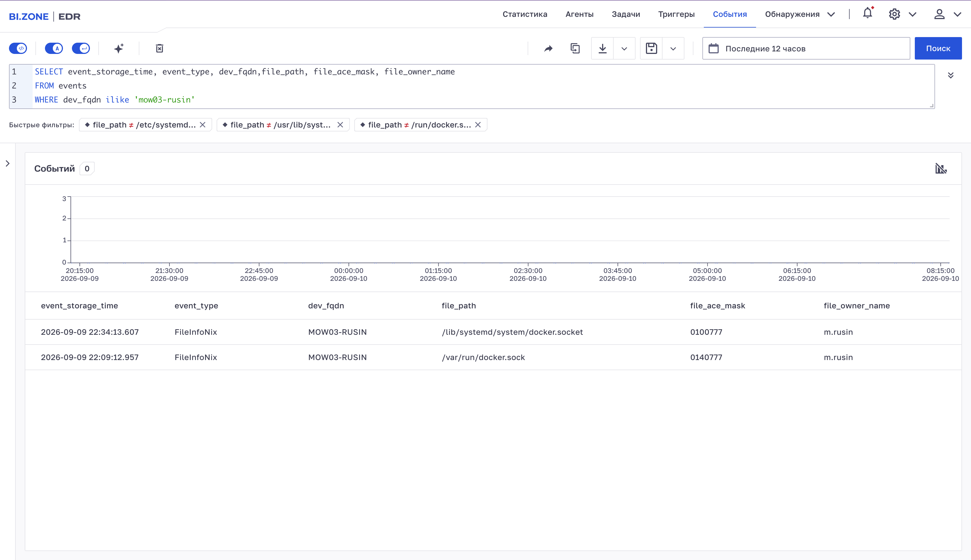Open the Статистика tab
The height and width of the screenshot is (560, 971).
coord(525,14)
